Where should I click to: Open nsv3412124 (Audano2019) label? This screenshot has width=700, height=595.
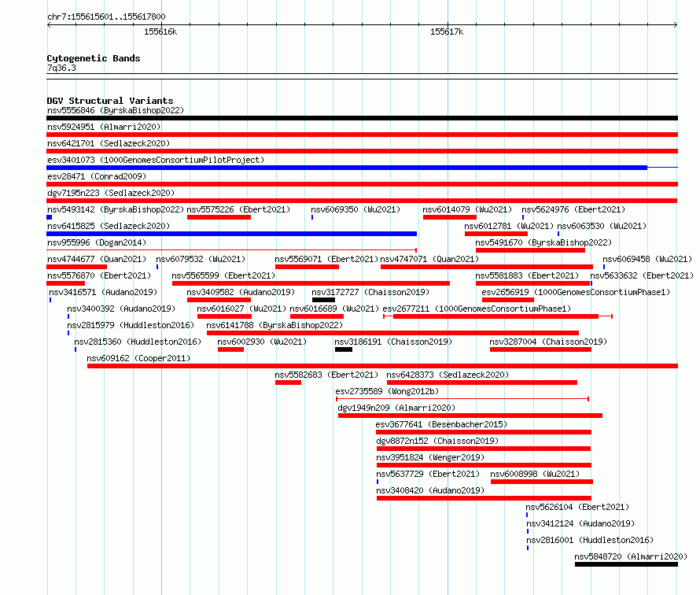point(580,523)
